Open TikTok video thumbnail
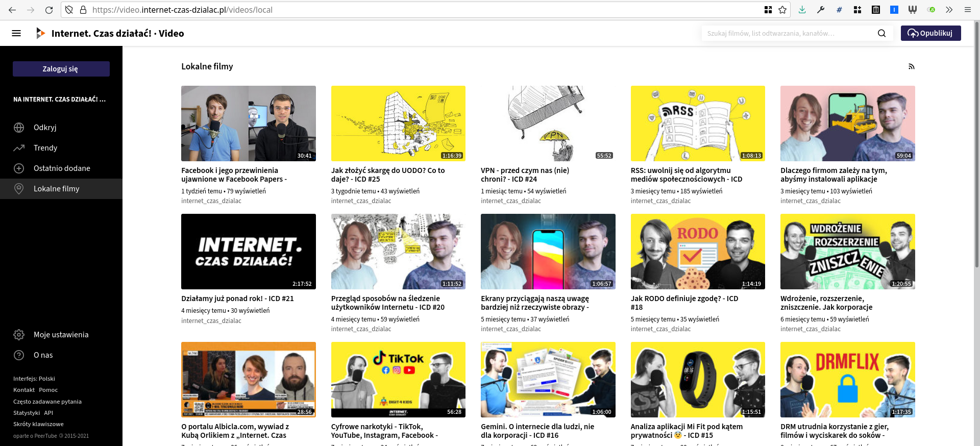980x446 pixels. [x=398, y=380]
